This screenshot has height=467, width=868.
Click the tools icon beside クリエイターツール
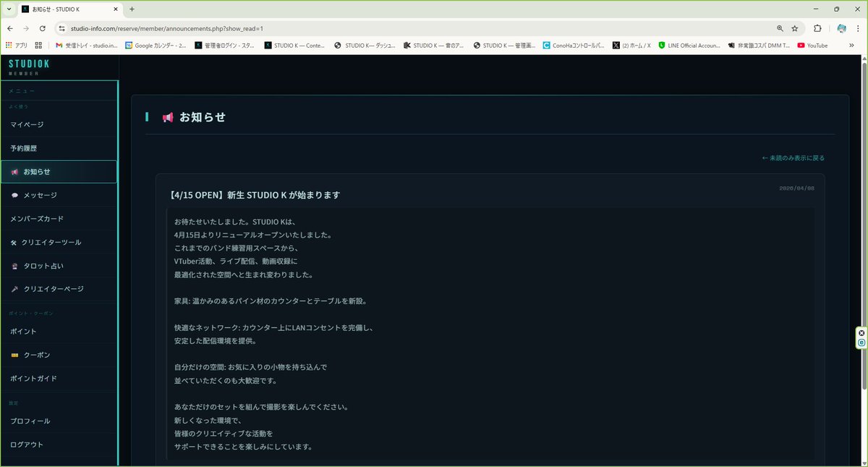click(15, 243)
